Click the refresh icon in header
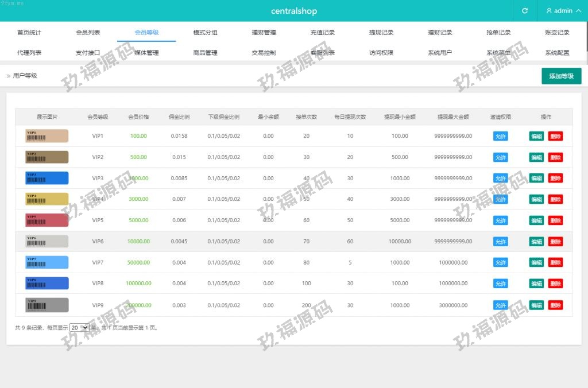 pyautogui.click(x=524, y=11)
